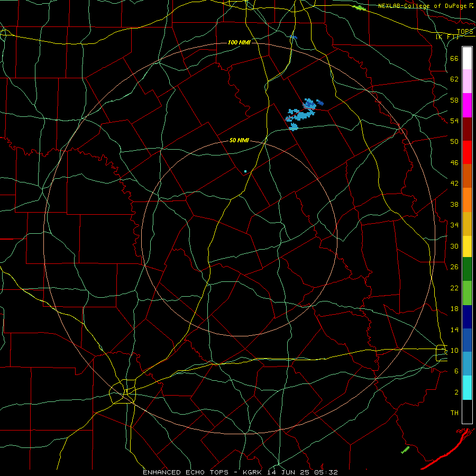This screenshot has height=476, width=476.
Task: Click the legend value '46'
Action: [x=454, y=163]
